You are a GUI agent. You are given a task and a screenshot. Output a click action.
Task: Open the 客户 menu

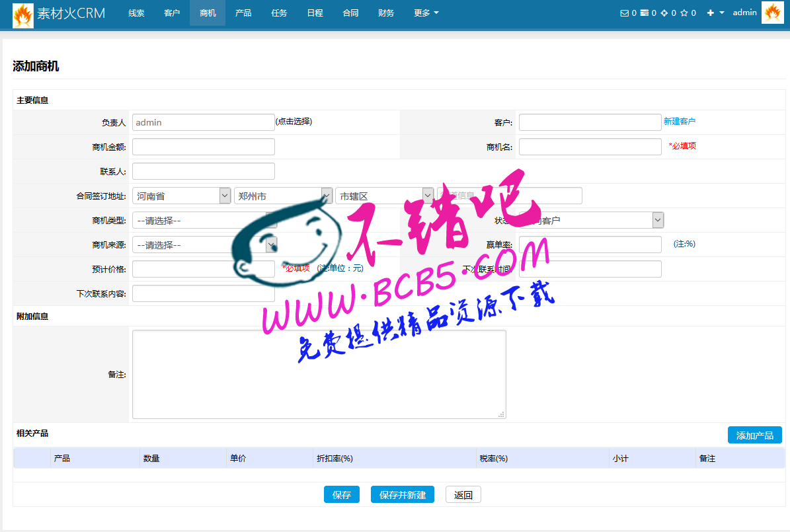173,13
